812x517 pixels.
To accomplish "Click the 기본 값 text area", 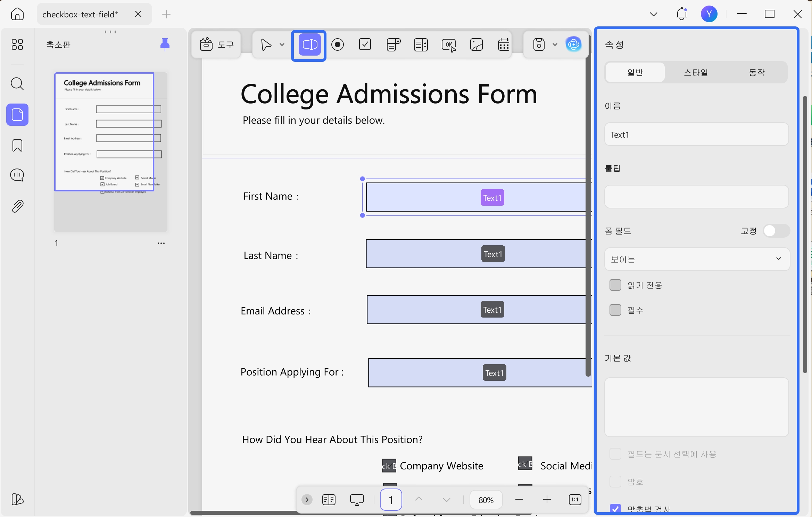I will click(x=696, y=407).
